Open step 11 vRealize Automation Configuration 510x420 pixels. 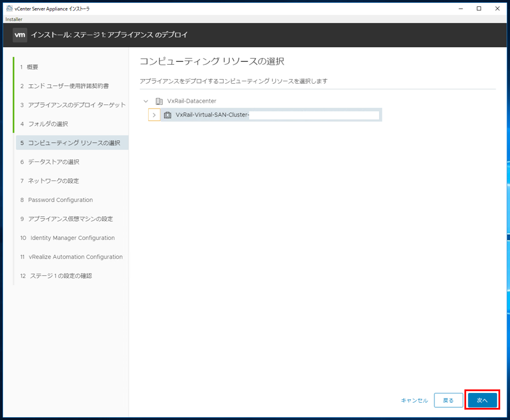pyautogui.click(x=76, y=257)
